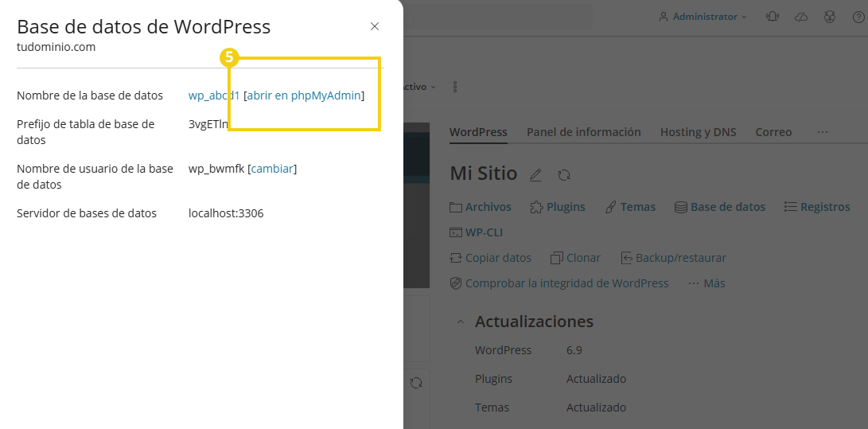Click Copiar datos action

point(490,258)
